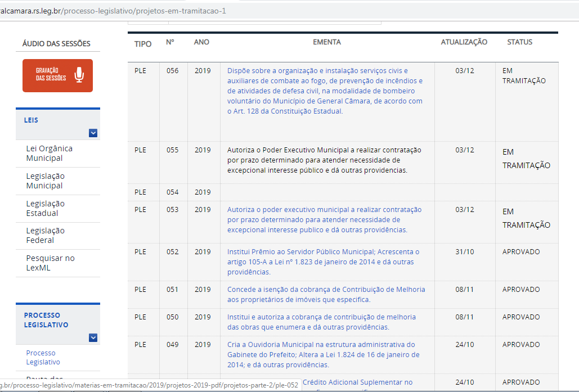View PLE 049 Ouvidoria Municipal project
The image size is (579, 392).
(x=323, y=354)
